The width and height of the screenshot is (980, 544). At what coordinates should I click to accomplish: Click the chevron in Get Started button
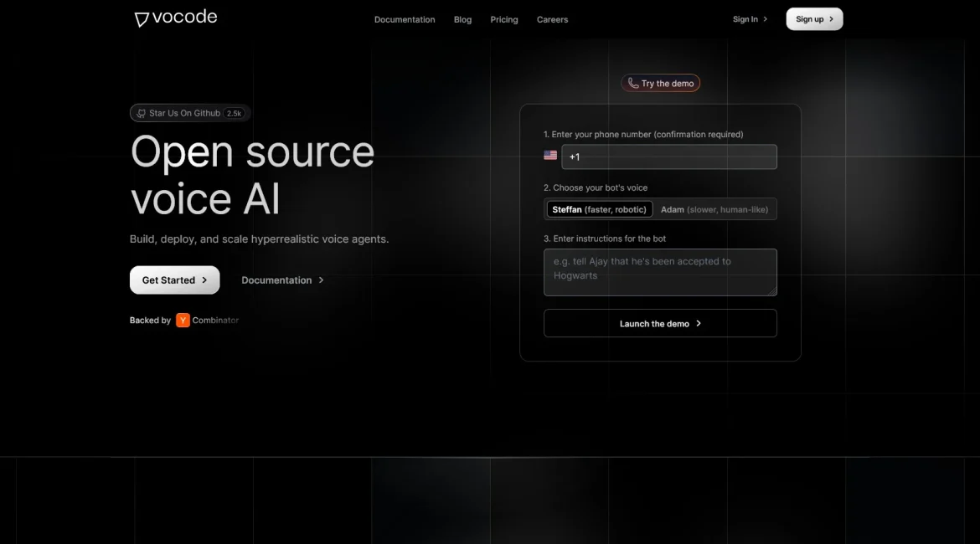click(x=204, y=280)
